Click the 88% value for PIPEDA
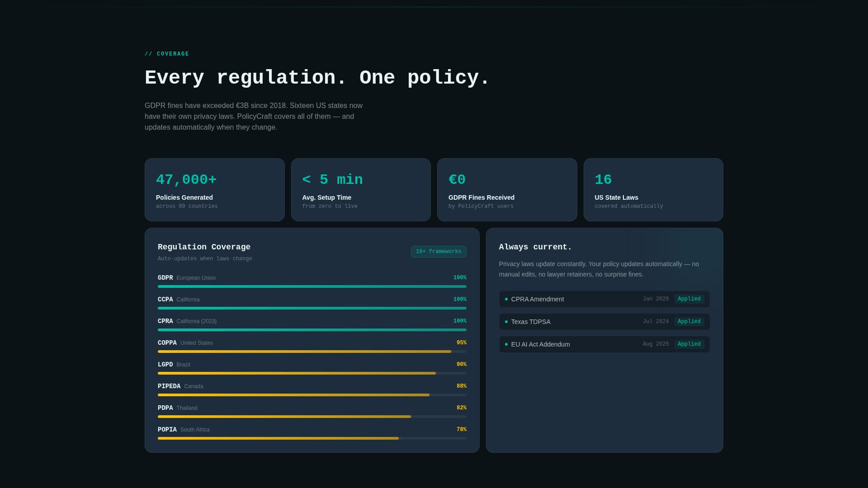This screenshot has height=488, width=868. (462, 386)
